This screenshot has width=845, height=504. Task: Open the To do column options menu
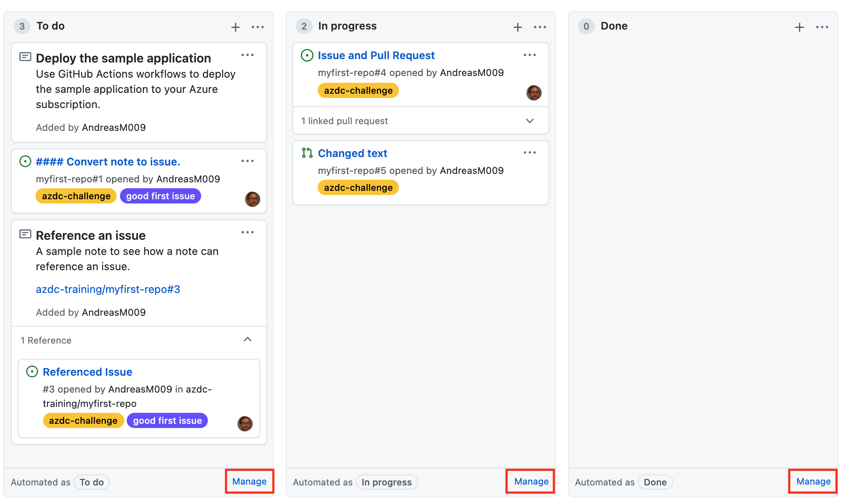tap(258, 27)
